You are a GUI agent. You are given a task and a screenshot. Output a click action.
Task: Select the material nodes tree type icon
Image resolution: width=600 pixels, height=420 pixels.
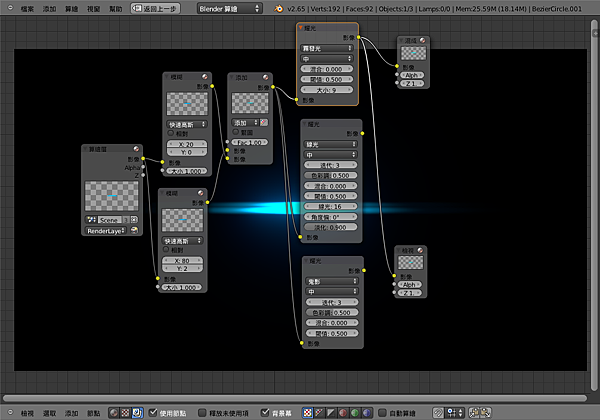point(114,413)
